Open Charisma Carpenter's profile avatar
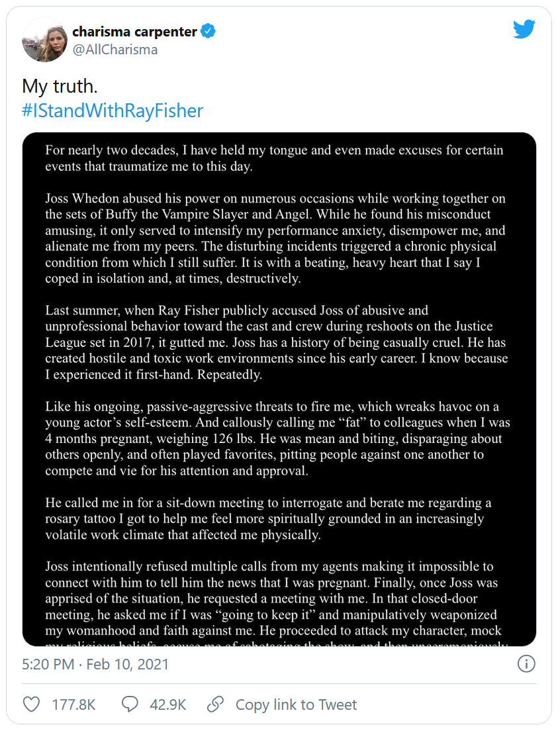 pos(44,40)
